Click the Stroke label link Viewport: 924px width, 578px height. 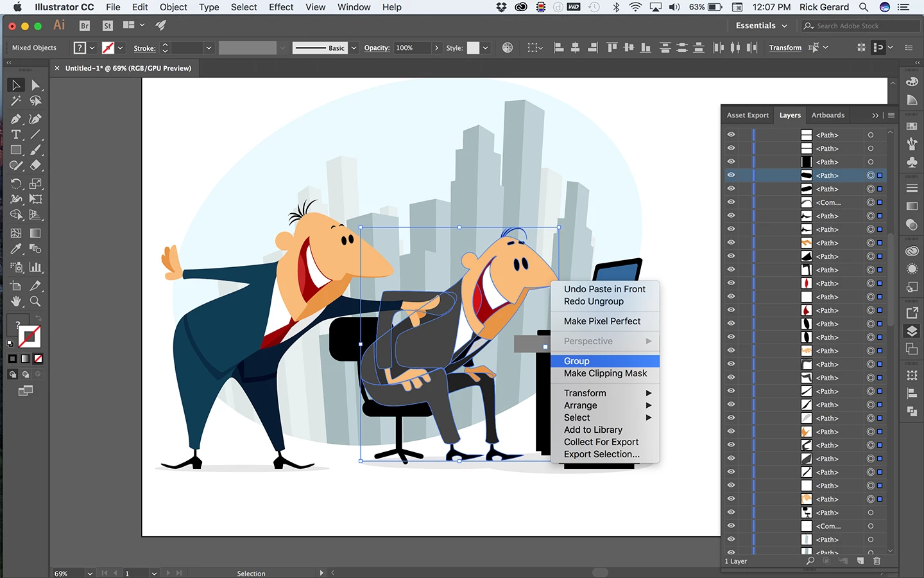tap(144, 48)
